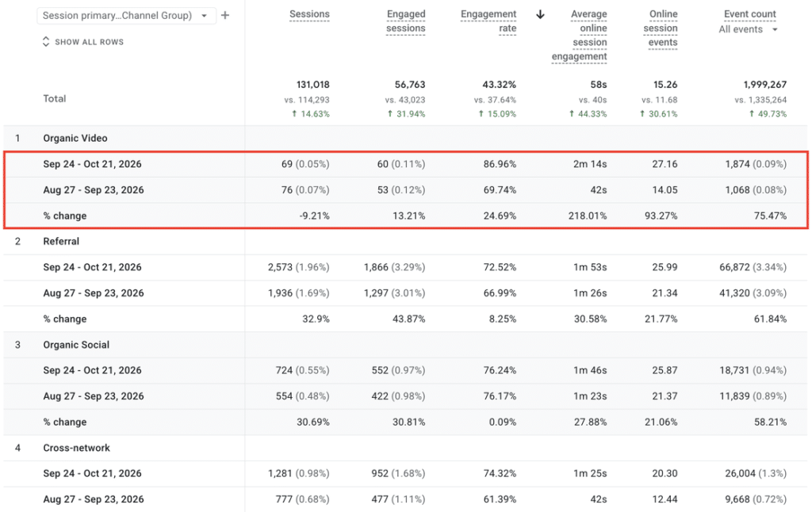Viewport: 812px width, 512px height.
Task: Sort by Average online session engagement header
Action: pos(579,35)
